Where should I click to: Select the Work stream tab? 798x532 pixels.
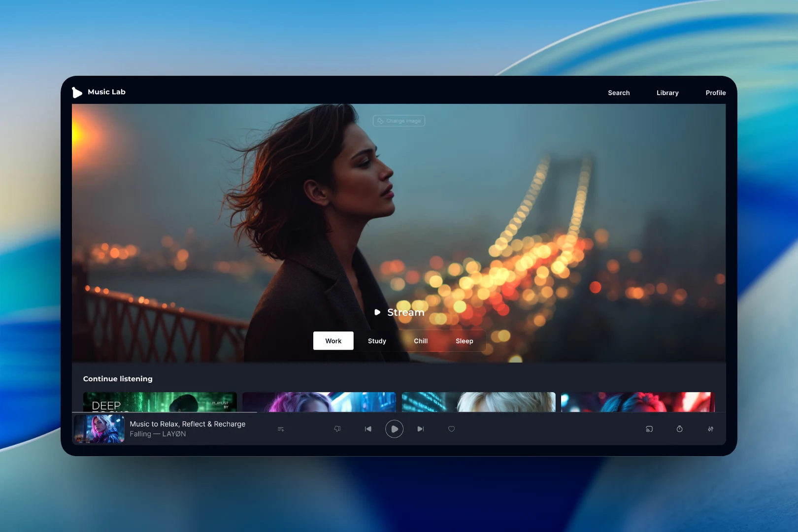(x=333, y=341)
